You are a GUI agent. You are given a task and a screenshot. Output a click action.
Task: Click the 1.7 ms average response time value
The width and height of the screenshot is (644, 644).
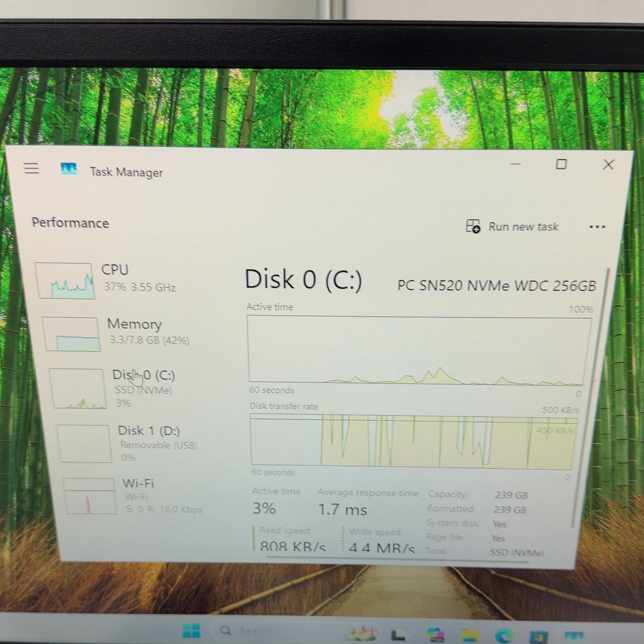[x=342, y=509]
